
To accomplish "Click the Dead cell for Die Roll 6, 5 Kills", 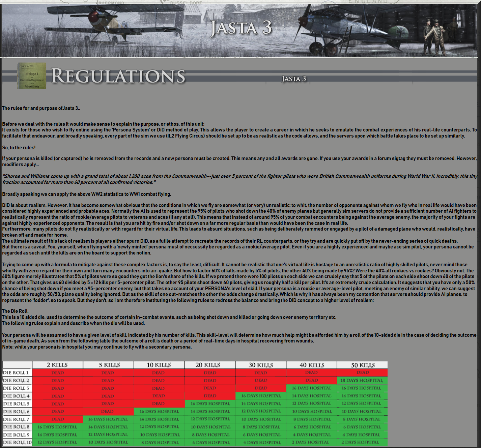I will tap(108, 411).
